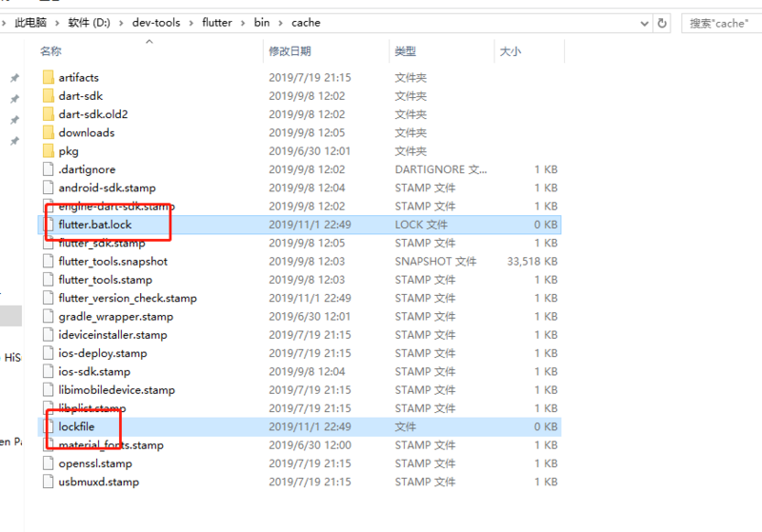Viewport: 762px width, 532px height.
Task: Click SNAPSHOT 文件 type cell
Action: [435, 261]
